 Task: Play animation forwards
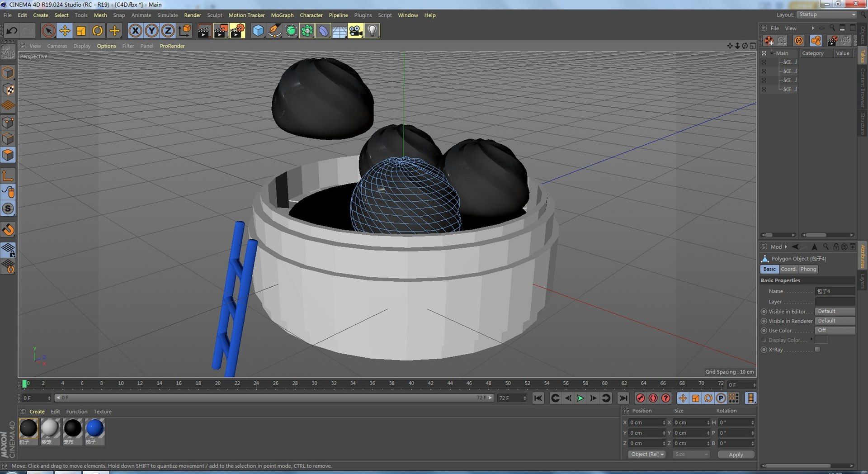[x=580, y=398]
